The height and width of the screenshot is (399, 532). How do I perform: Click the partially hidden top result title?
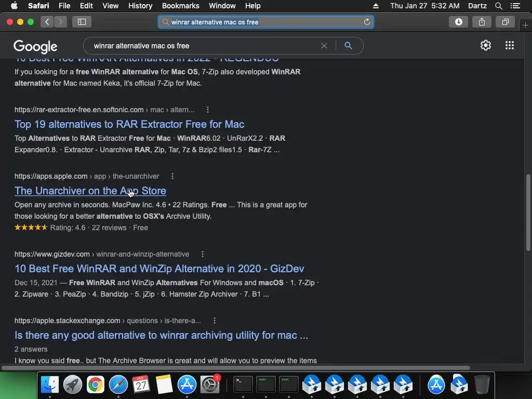point(147,60)
